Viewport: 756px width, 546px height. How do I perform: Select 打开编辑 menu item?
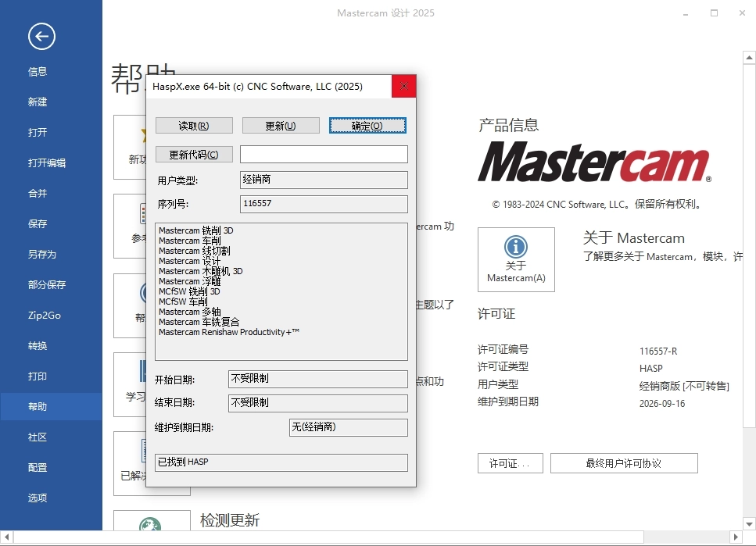click(x=47, y=163)
